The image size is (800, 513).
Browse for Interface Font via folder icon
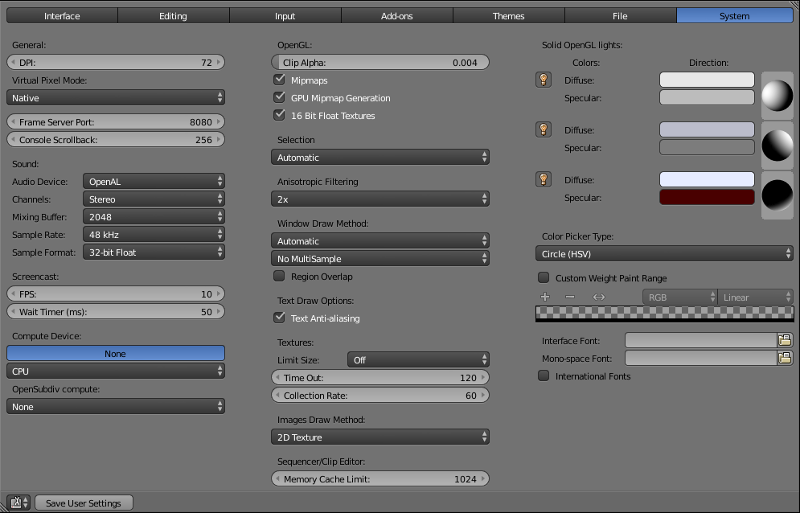tap(785, 341)
